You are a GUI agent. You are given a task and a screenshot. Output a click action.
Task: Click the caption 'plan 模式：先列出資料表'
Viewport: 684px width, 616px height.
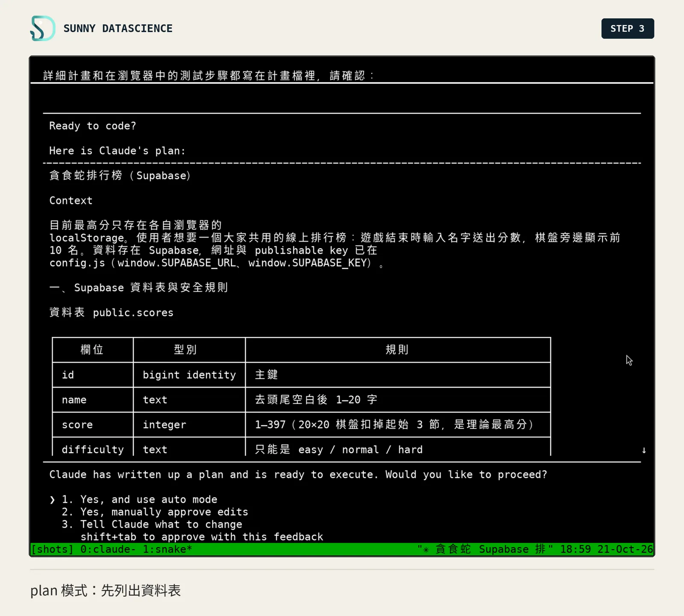106,590
